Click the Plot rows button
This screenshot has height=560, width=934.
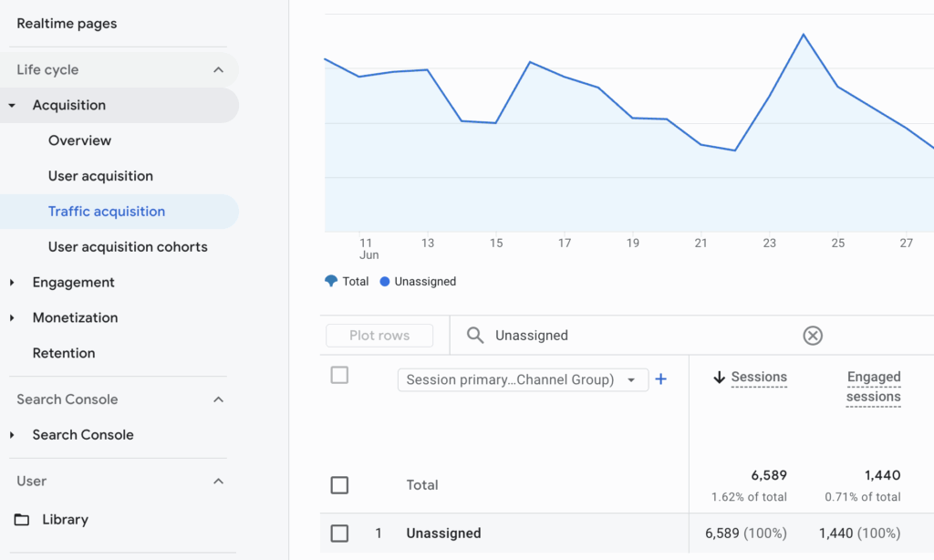point(379,336)
